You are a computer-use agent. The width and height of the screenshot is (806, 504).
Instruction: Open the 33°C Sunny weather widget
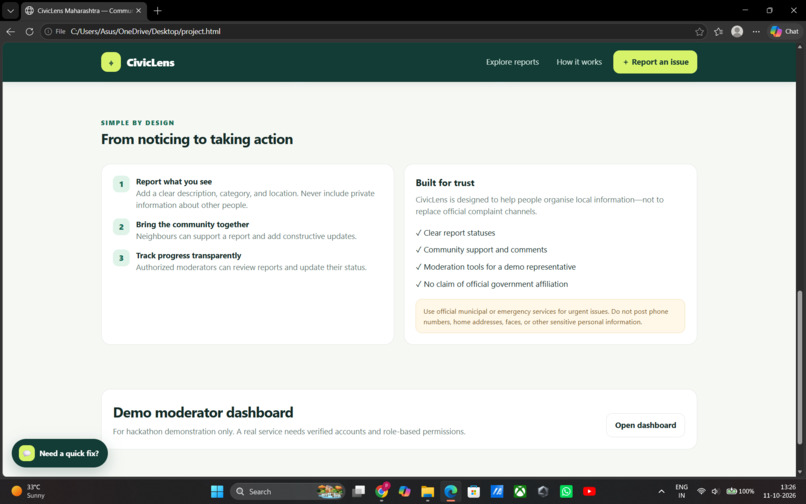tap(28, 492)
